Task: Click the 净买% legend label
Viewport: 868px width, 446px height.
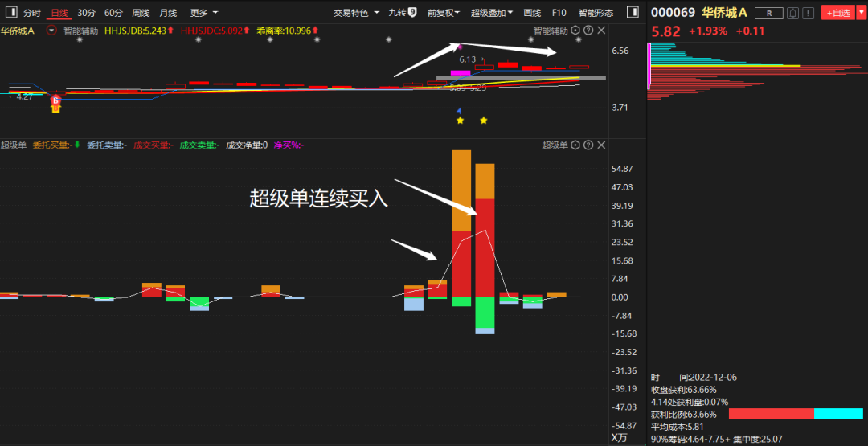Action: pos(289,145)
